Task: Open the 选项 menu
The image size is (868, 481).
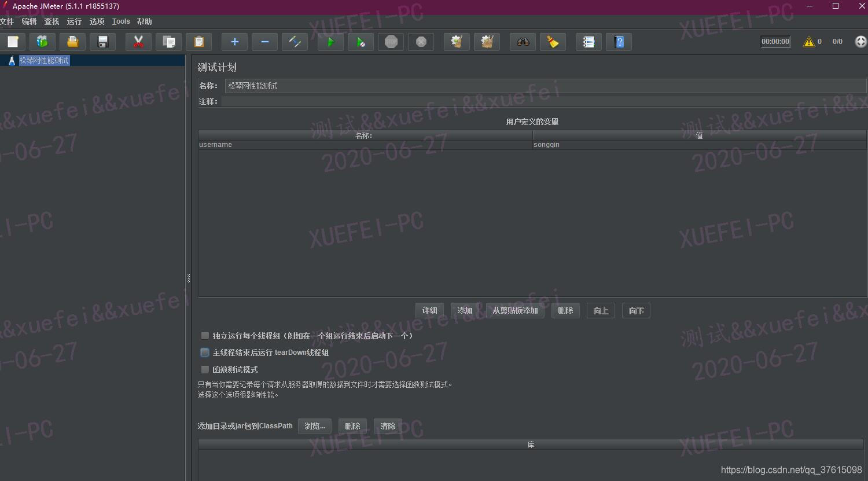Action: [97, 21]
